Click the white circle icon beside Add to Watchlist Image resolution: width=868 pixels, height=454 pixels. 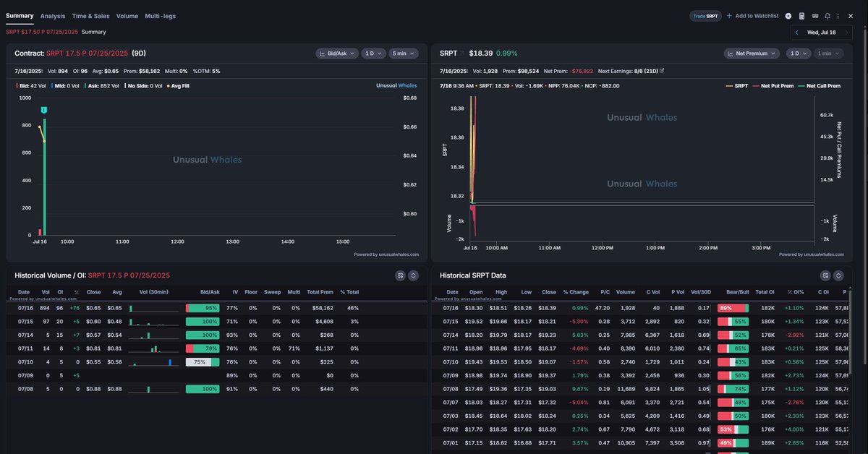pos(788,16)
